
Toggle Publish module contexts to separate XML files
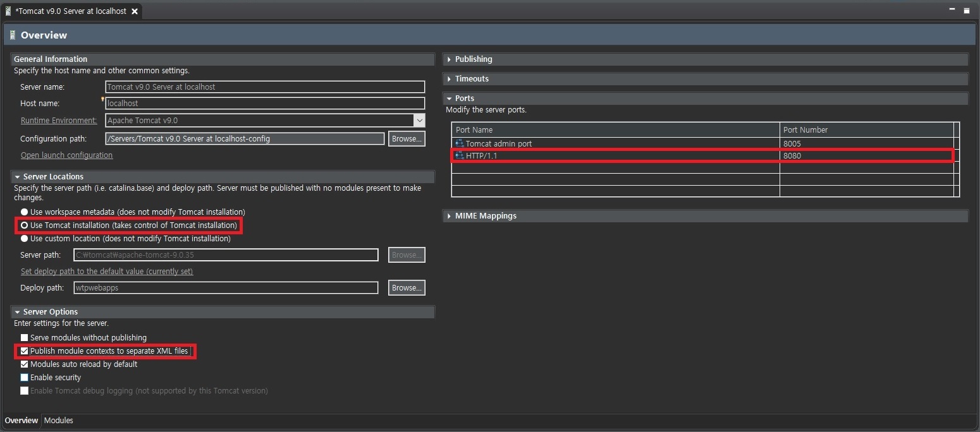(x=25, y=351)
